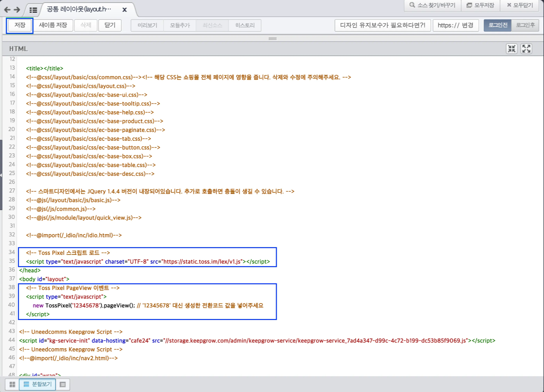Click the basic.js import line

coord(73,200)
